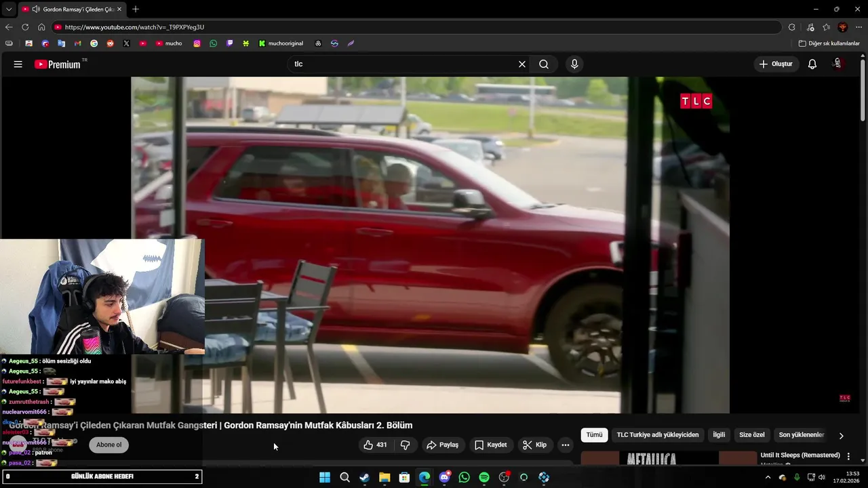Open YouTube notifications bell
Screen dimensions: 868x488
[812, 64]
